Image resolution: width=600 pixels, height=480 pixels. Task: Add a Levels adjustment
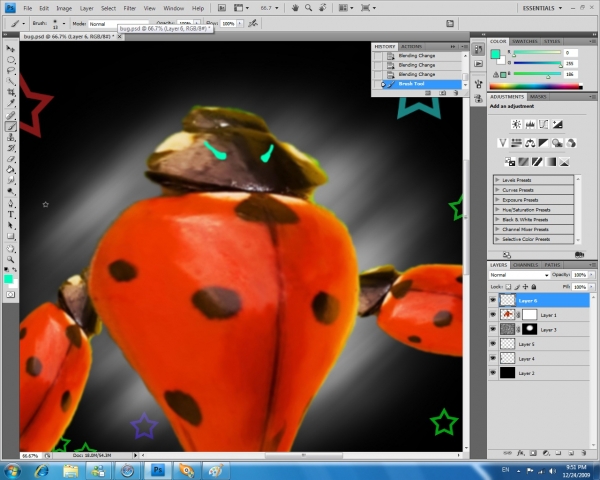(530, 124)
